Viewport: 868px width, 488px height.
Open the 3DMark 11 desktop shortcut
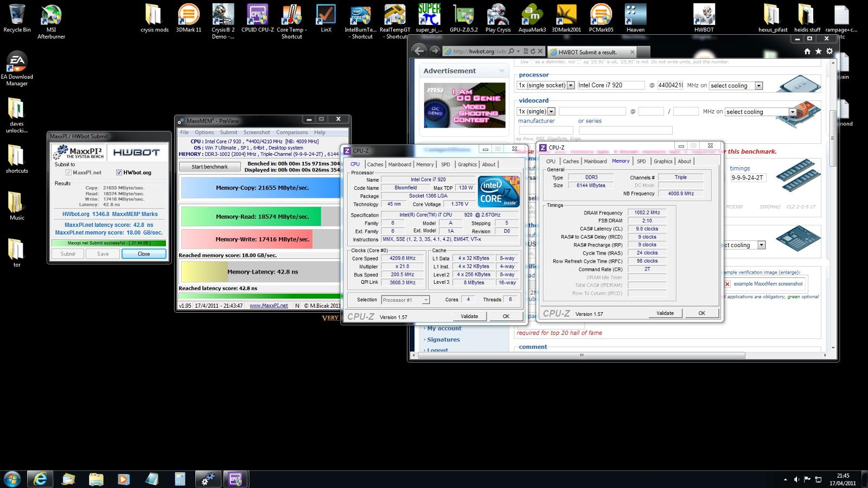[189, 18]
